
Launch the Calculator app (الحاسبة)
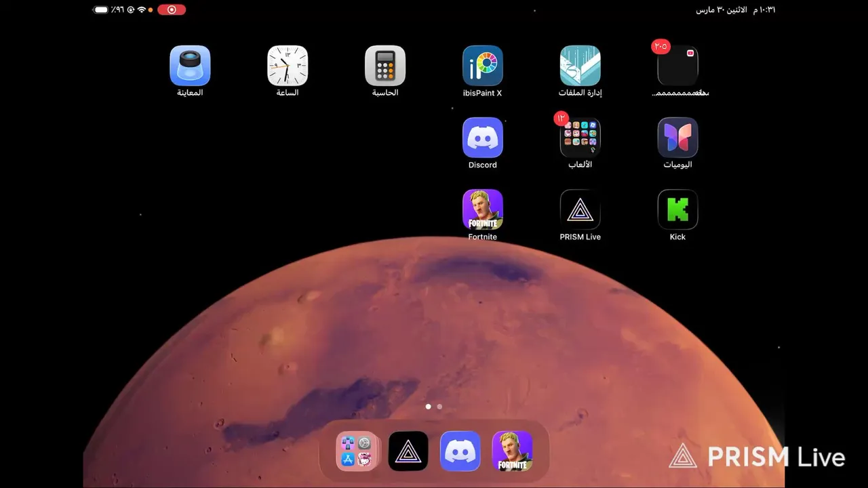[385, 66]
